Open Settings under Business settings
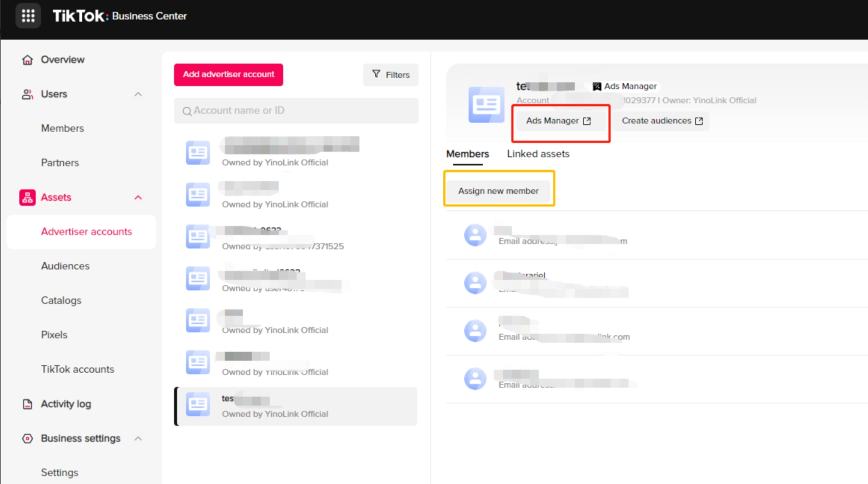 click(x=59, y=473)
